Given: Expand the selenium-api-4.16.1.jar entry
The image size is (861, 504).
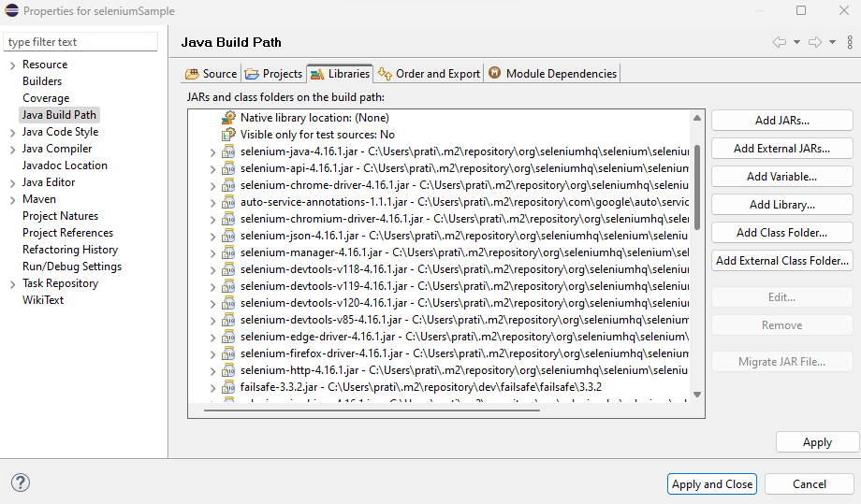Looking at the screenshot, I should (x=214, y=168).
